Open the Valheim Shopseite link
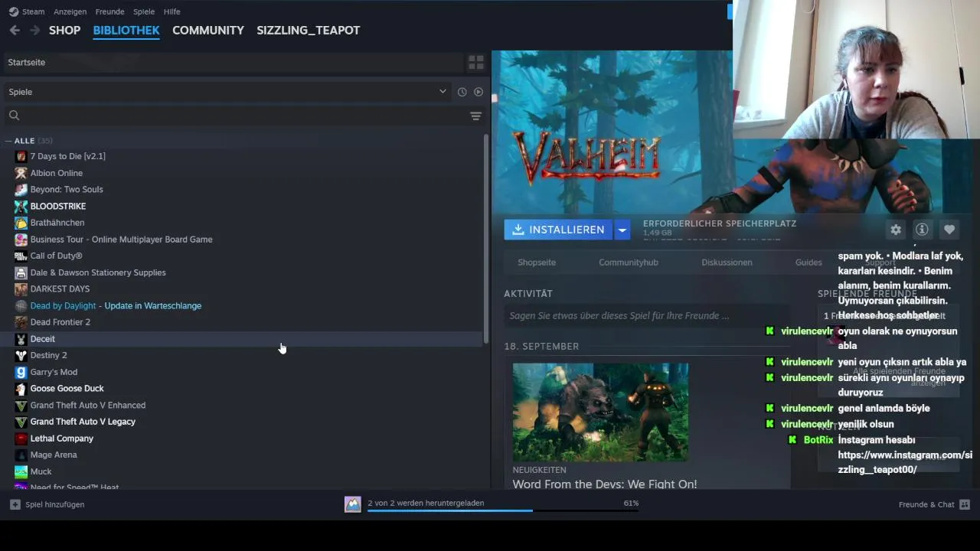Viewport: 980px width, 551px height. (537, 262)
